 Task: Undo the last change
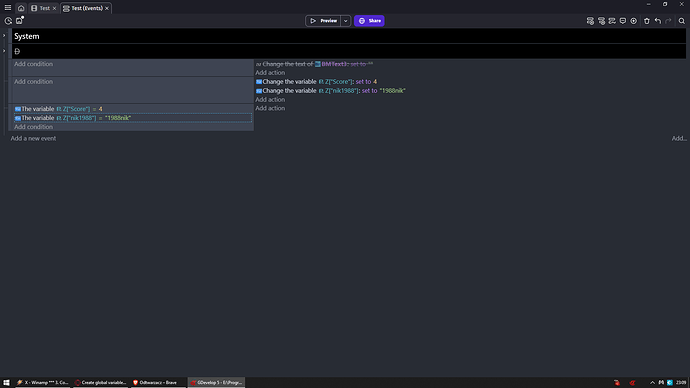tap(657, 21)
